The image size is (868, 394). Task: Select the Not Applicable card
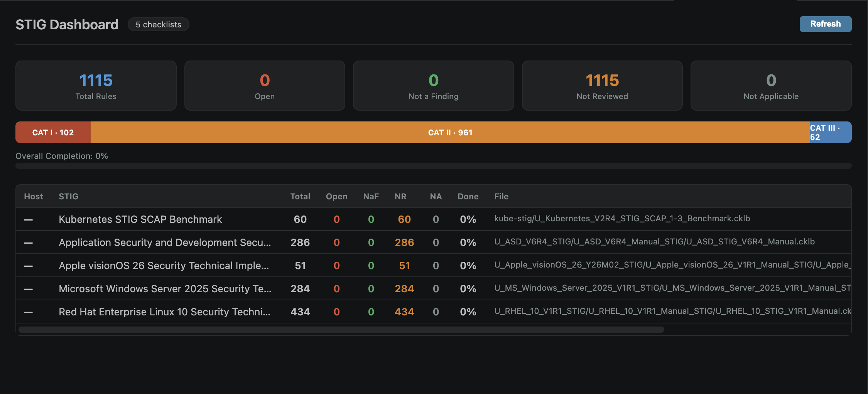pyautogui.click(x=770, y=86)
